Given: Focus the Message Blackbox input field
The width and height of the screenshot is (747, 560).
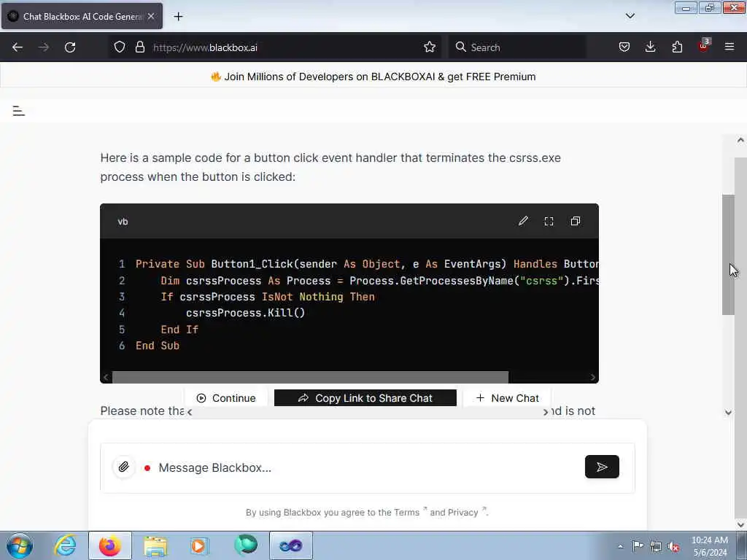Looking at the screenshot, I should 367,467.
